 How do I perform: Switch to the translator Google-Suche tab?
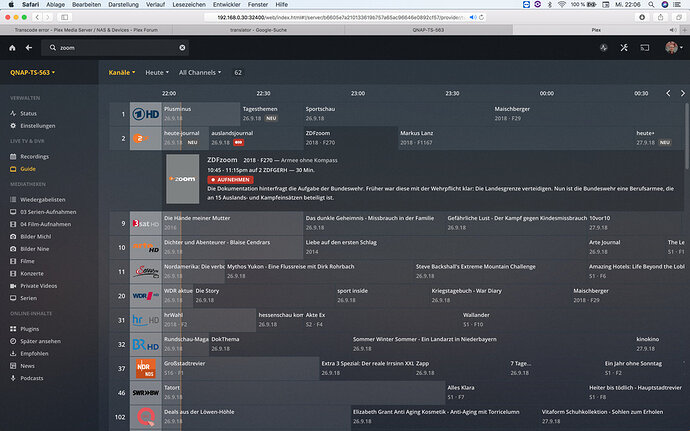tap(258, 30)
